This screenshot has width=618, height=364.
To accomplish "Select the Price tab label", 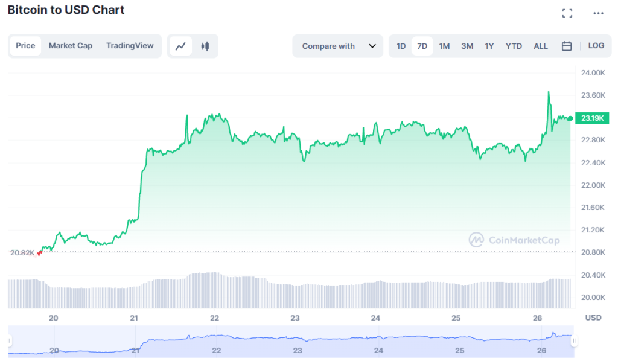I will coord(25,46).
